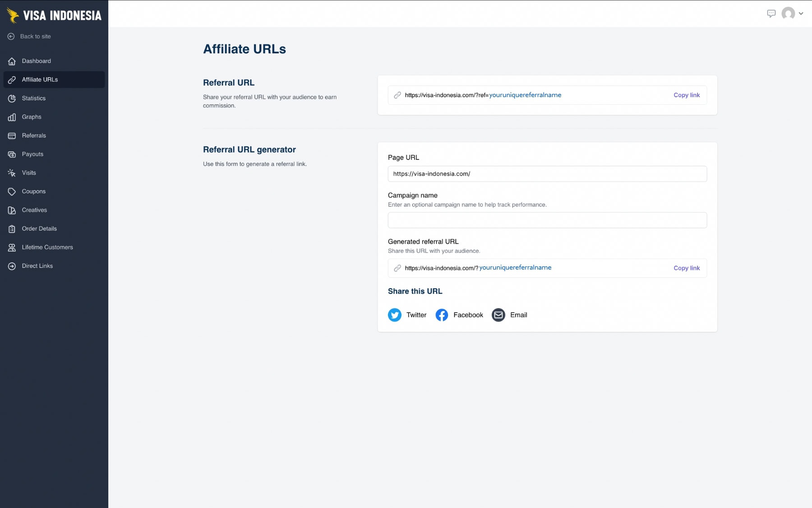Click the Campaign name input field
The image size is (812, 508).
click(x=547, y=220)
